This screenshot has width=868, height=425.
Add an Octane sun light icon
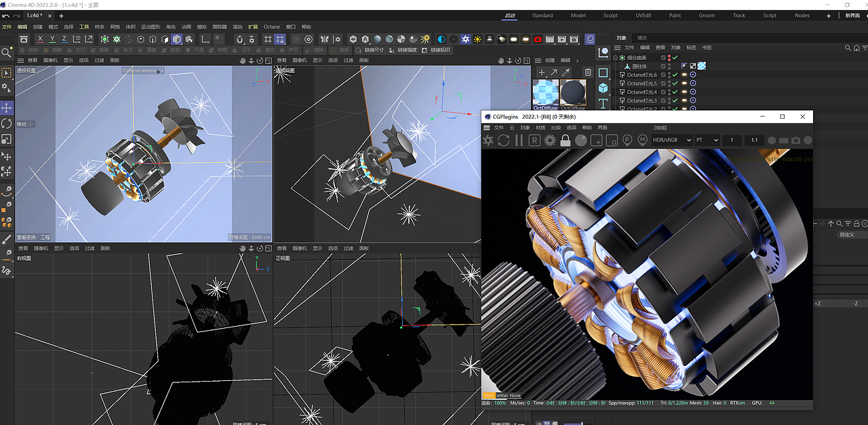[477, 39]
